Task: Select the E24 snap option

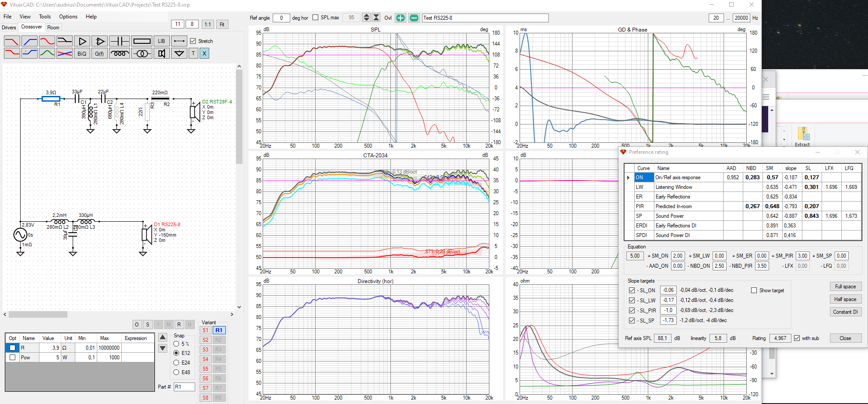Action: coord(176,362)
